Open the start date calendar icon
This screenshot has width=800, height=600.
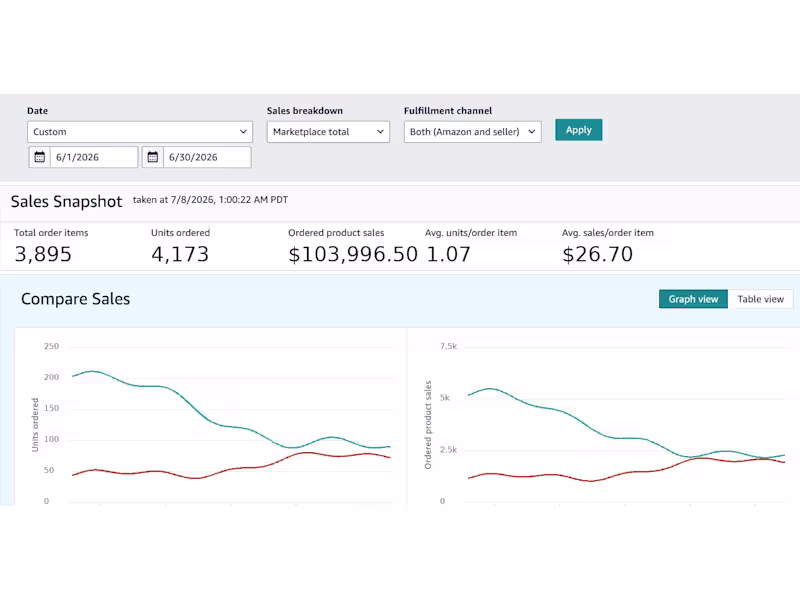point(40,157)
